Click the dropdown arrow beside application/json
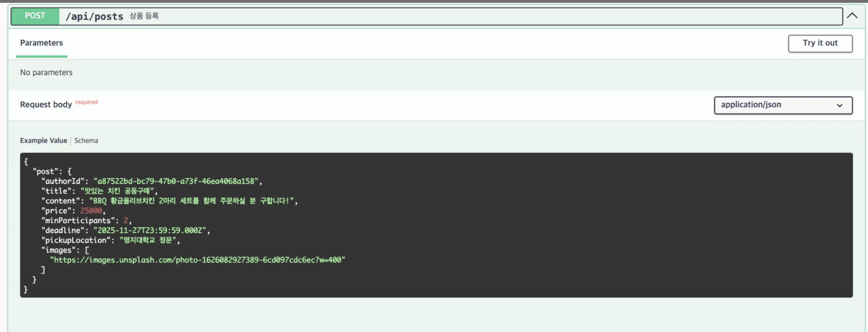The height and width of the screenshot is (332, 868). 839,105
